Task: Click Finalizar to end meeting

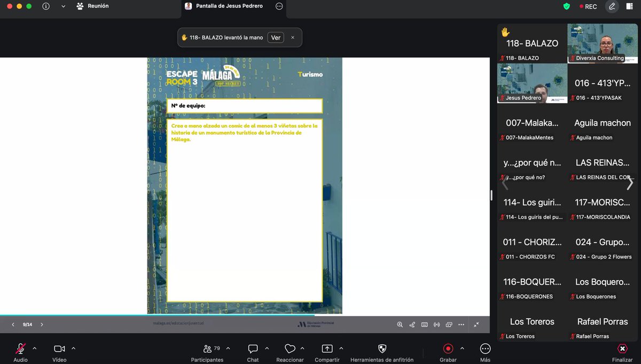Action: coord(622,352)
